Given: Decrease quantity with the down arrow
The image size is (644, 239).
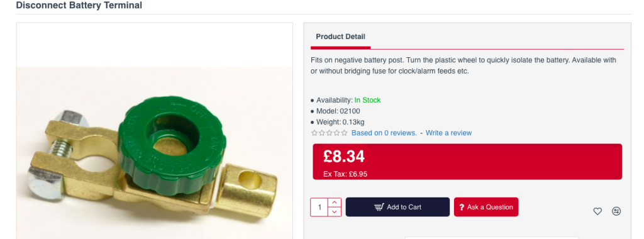Looking at the screenshot, I should [335, 211].
